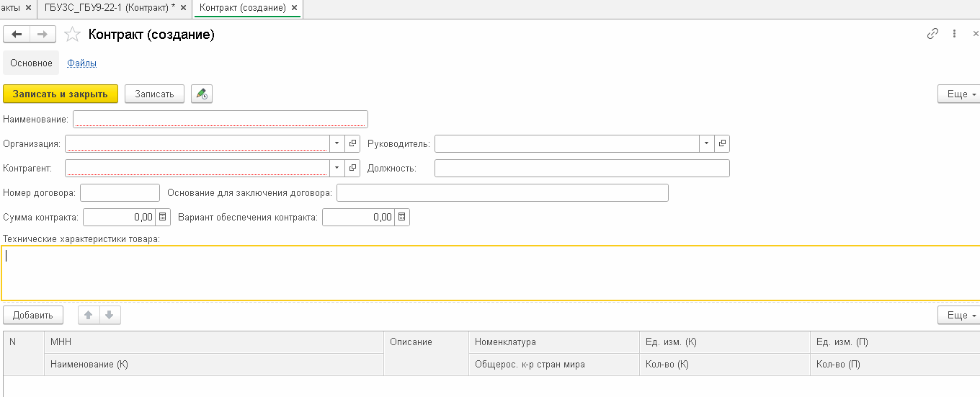Open the upper Еще menu
Screen dimensions: 980x397
tap(958, 94)
